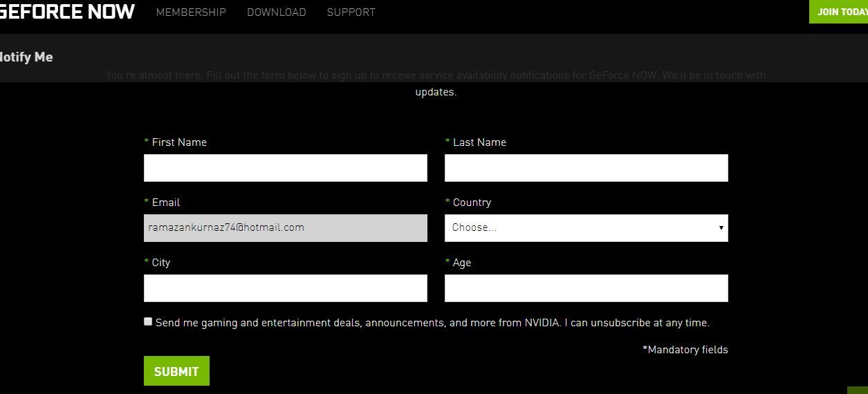Focus the City input field
This screenshot has width=868, height=394.
click(286, 288)
